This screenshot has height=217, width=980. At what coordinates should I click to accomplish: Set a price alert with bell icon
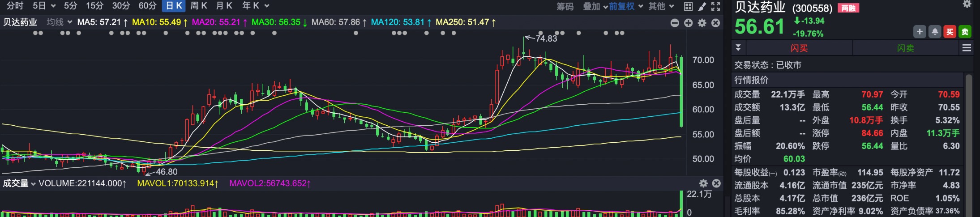point(935,32)
